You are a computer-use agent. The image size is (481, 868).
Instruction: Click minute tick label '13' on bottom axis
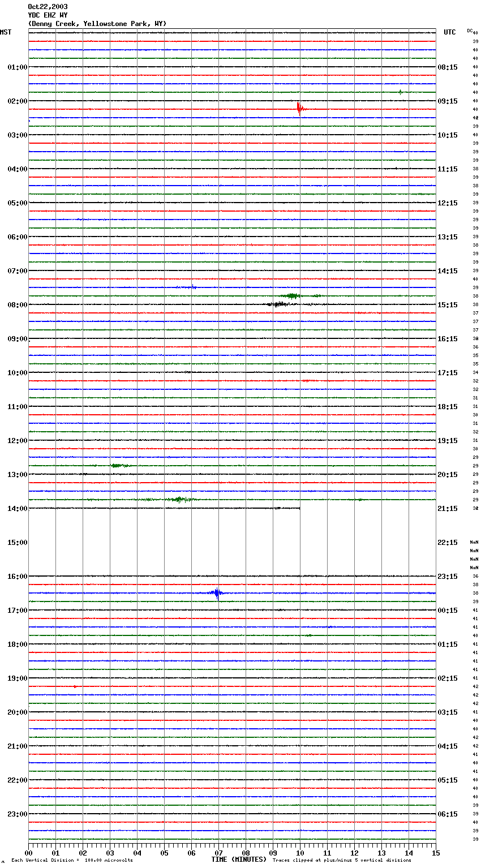381,853
